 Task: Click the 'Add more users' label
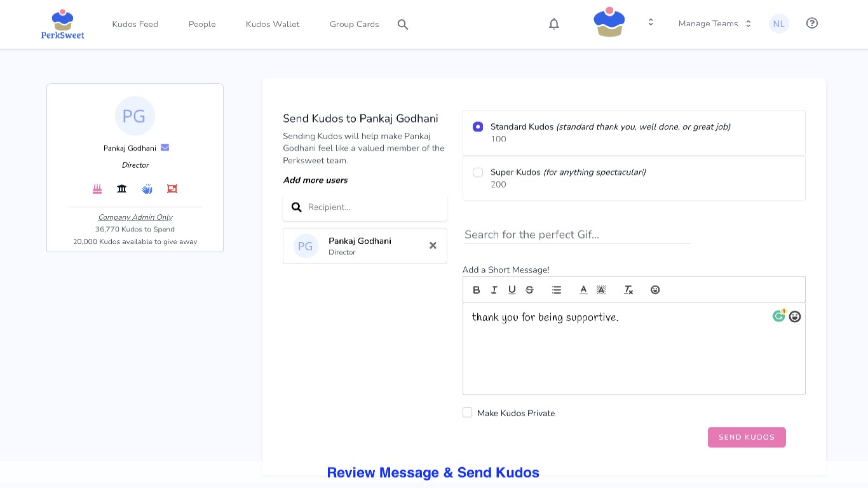pos(315,180)
